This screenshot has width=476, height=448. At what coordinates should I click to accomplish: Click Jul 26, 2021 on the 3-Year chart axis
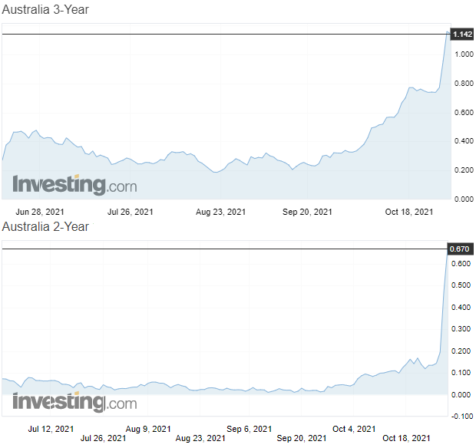131,211
